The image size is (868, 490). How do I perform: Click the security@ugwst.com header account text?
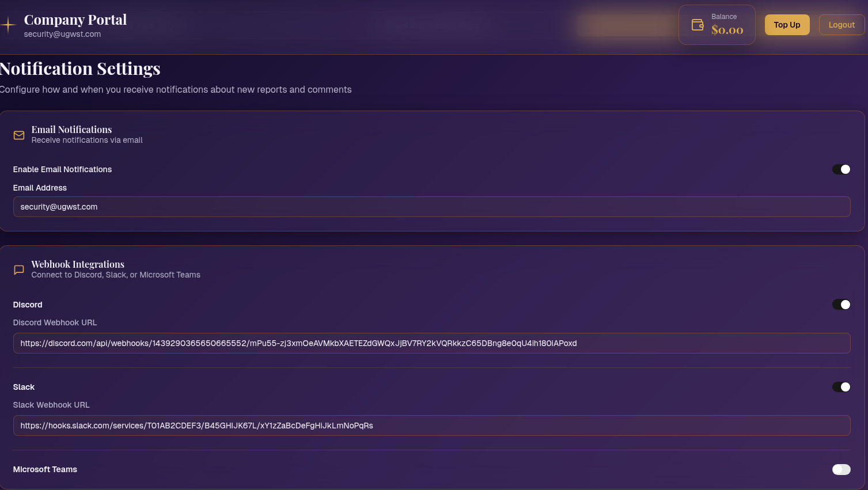[x=62, y=34]
